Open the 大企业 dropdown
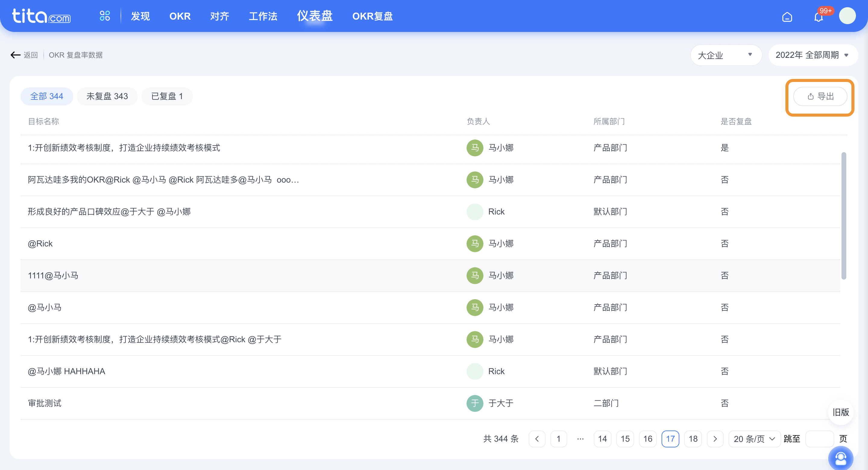 [726, 55]
